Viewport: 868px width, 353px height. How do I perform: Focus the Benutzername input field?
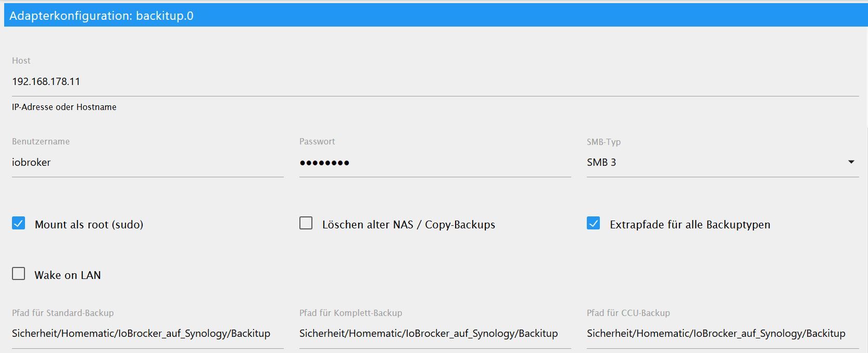click(147, 163)
